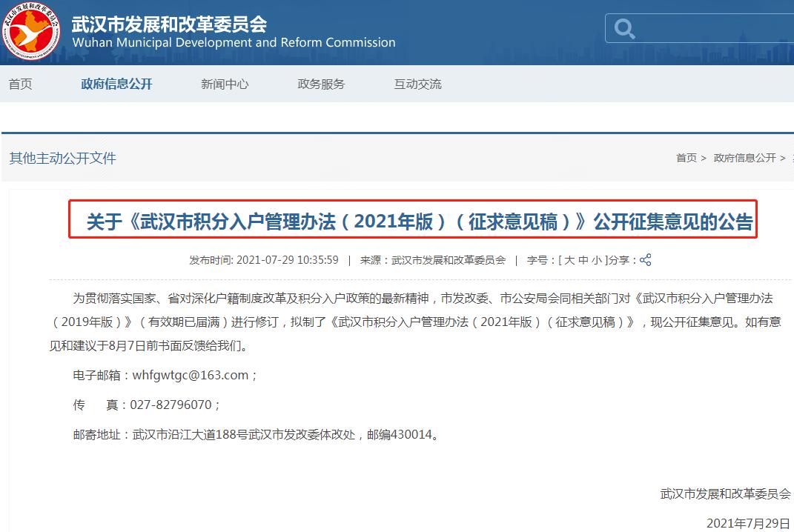Click the search magnifier icon
Screen dimensions: 794x532
624,29
